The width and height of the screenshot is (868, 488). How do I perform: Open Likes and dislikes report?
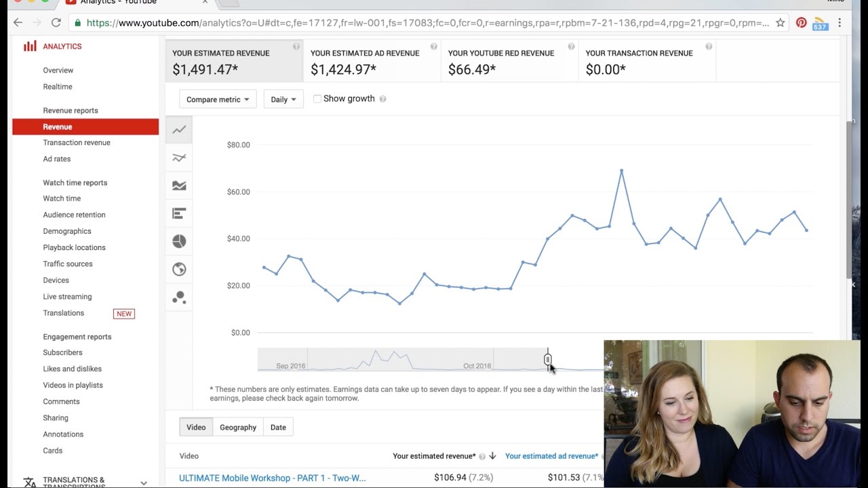[x=73, y=369]
